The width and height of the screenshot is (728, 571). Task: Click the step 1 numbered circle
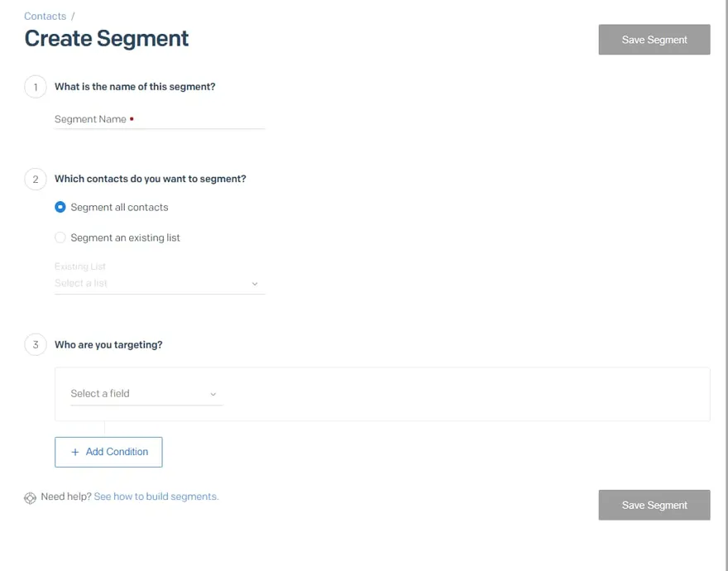pyautogui.click(x=35, y=86)
